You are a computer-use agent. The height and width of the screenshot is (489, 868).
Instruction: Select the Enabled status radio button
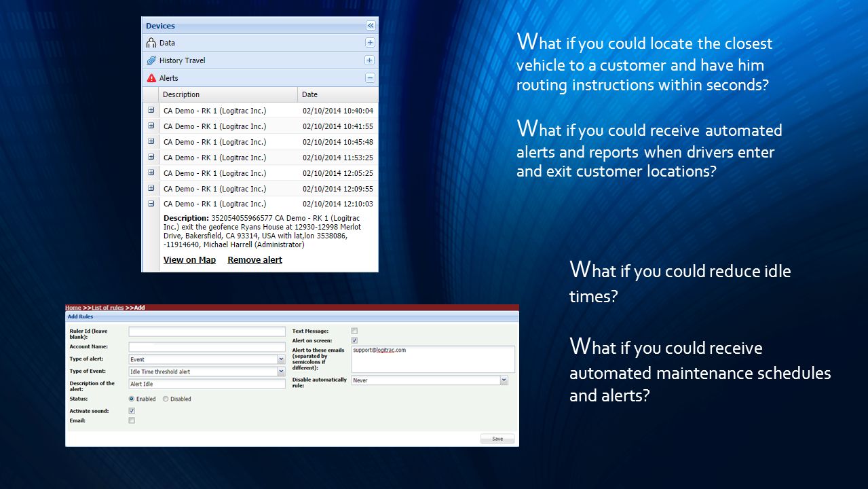[132, 399]
